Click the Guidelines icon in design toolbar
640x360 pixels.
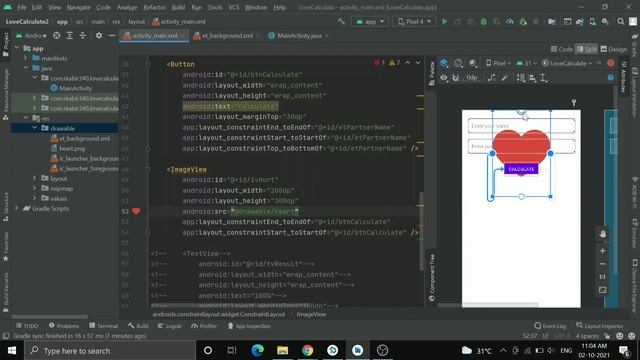[544, 78]
